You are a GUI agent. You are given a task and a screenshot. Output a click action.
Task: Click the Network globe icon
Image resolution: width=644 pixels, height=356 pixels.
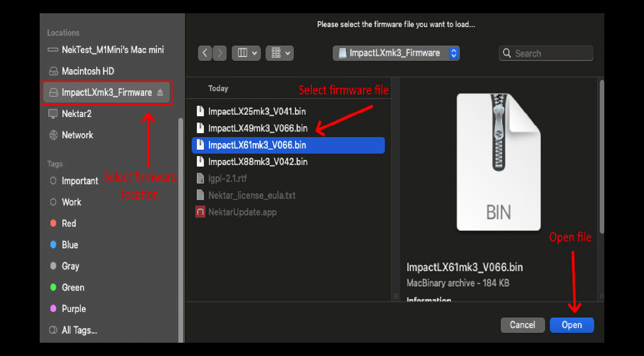[53, 135]
